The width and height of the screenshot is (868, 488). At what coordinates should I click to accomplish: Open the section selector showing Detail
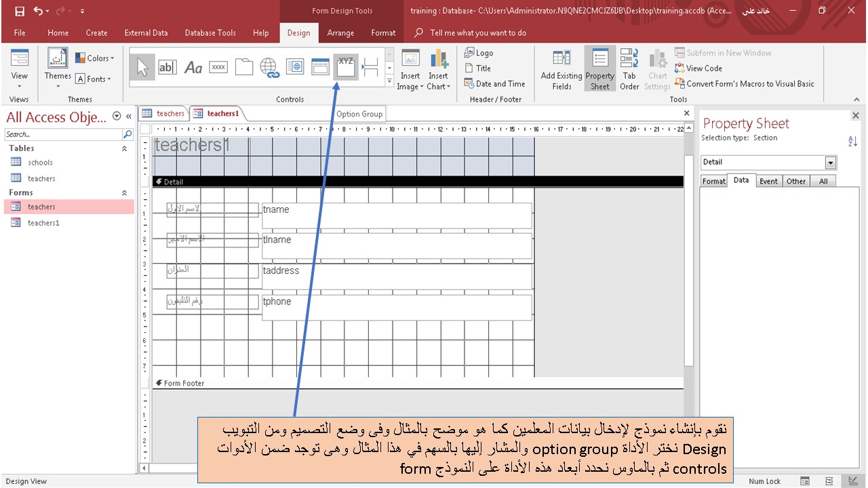pos(830,162)
